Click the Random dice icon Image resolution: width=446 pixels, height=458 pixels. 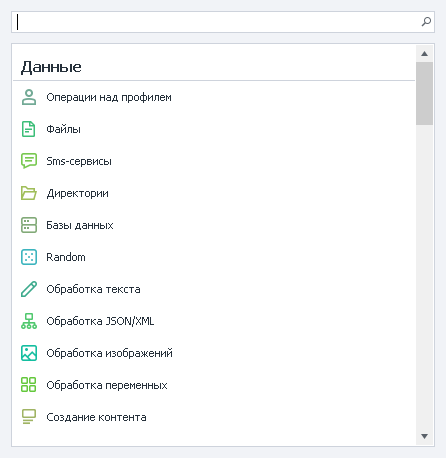[x=29, y=257]
